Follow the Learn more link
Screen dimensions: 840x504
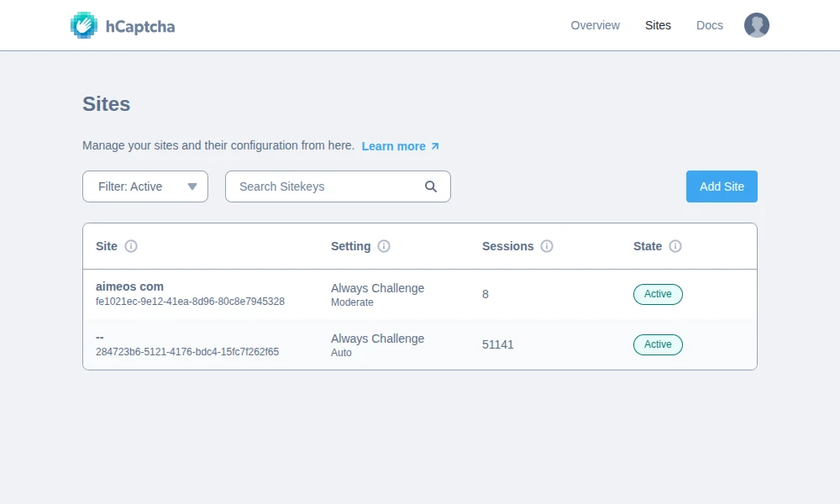pos(393,146)
